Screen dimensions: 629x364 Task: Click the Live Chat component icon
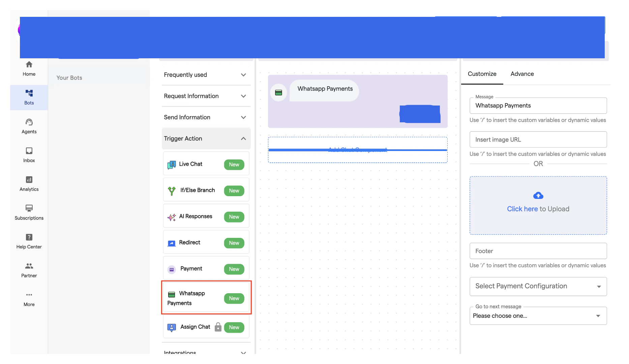pos(172,165)
